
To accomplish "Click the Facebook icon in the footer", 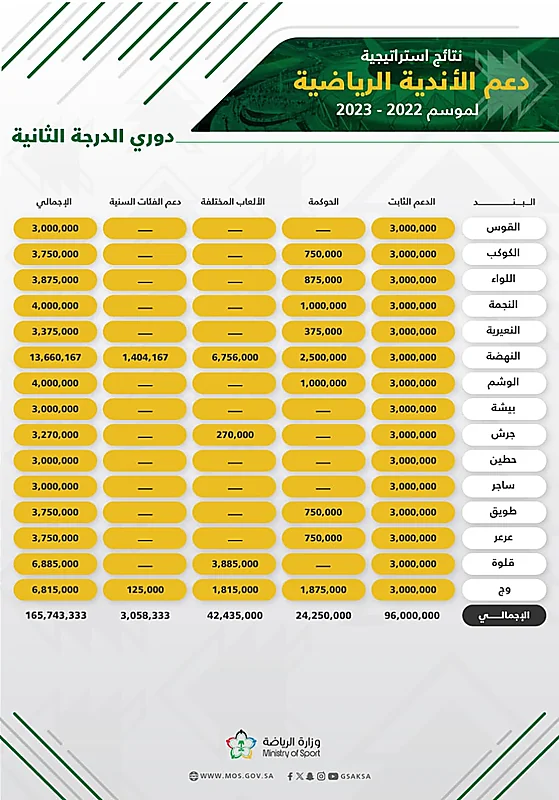I will 290,777.
